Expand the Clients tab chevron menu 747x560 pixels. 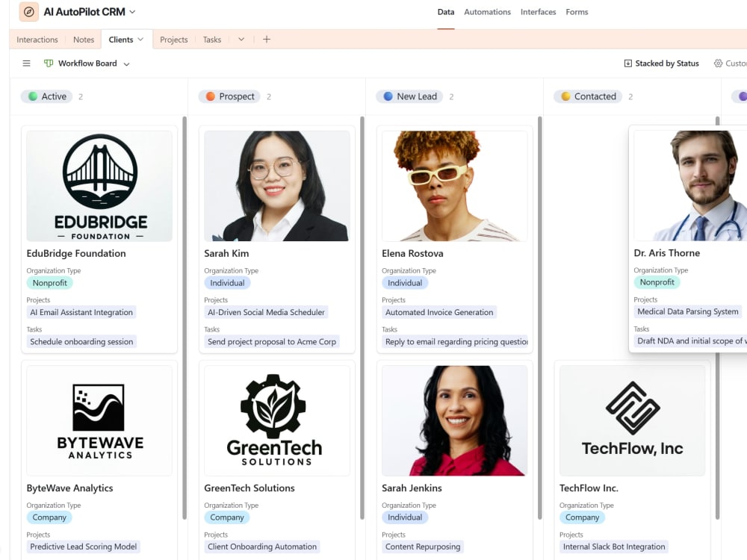coord(140,40)
